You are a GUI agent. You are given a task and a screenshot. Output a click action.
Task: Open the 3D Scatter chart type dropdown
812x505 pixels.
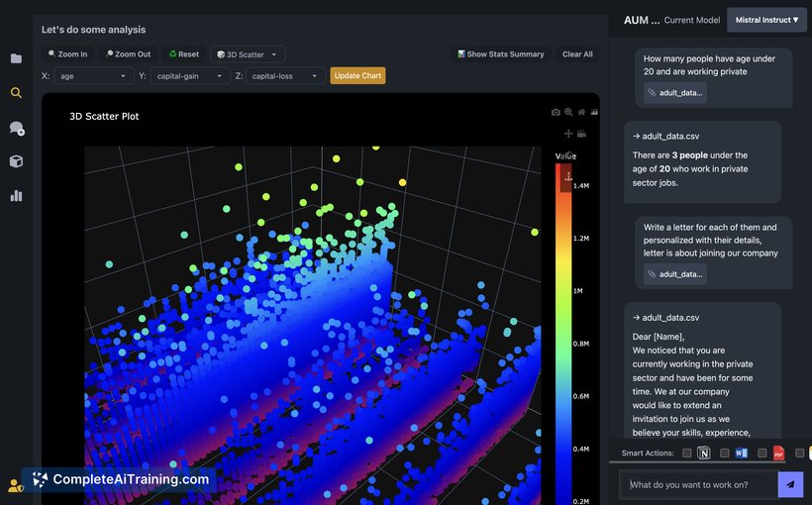(x=248, y=53)
